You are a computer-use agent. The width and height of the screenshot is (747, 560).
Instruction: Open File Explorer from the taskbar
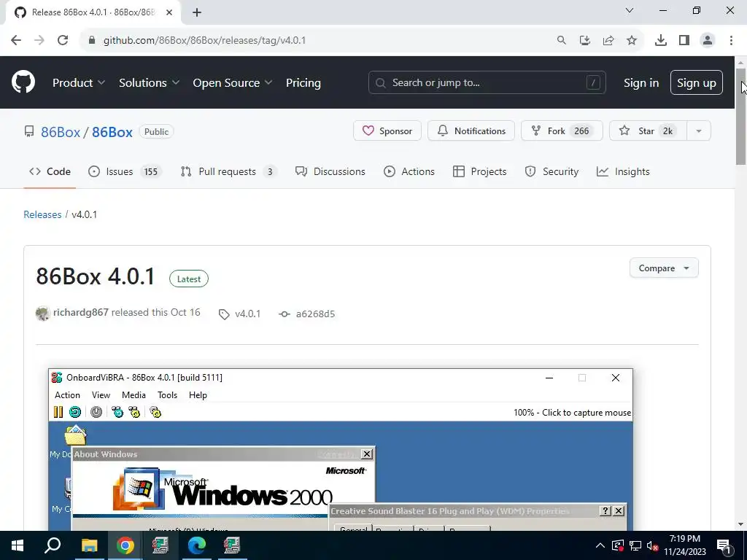click(x=89, y=545)
